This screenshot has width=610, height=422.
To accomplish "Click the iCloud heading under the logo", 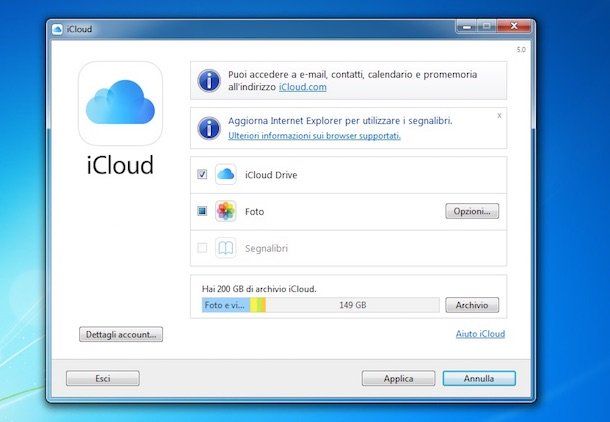I will [x=120, y=165].
